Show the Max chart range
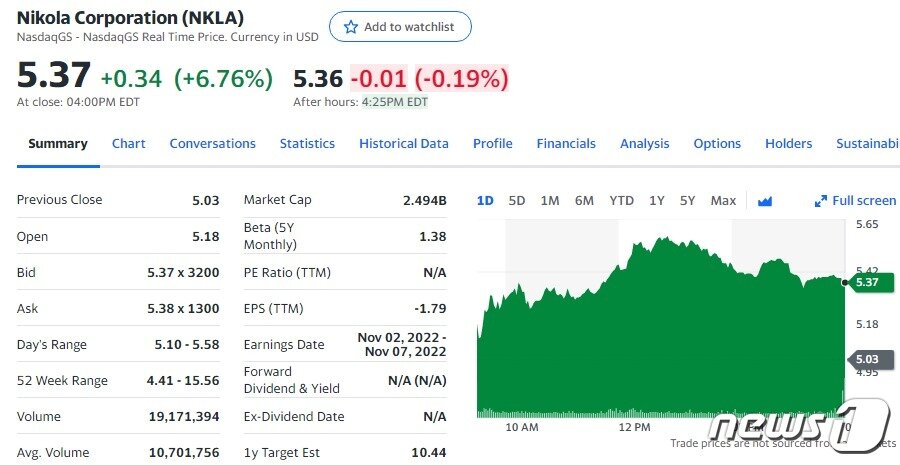This screenshot has width=900, height=465. coord(723,201)
